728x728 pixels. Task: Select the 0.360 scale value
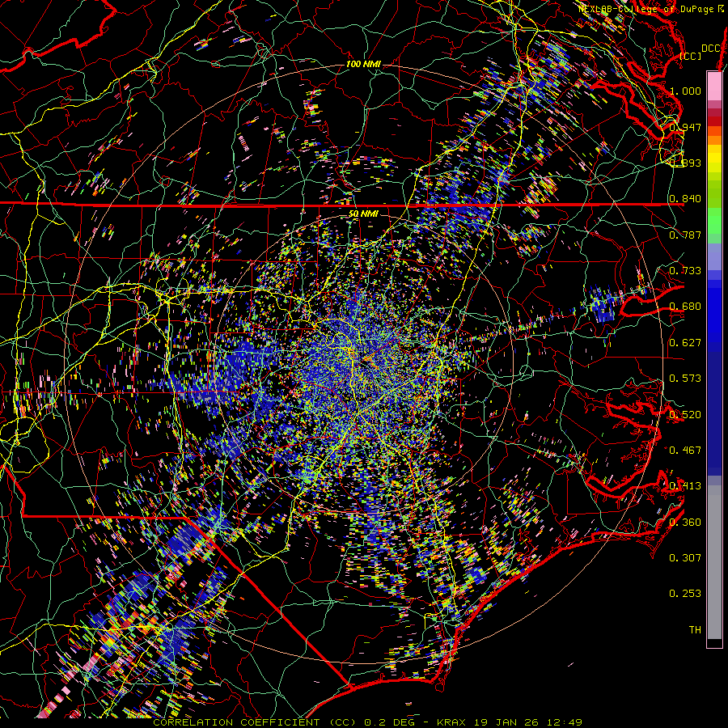click(x=685, y=523)
